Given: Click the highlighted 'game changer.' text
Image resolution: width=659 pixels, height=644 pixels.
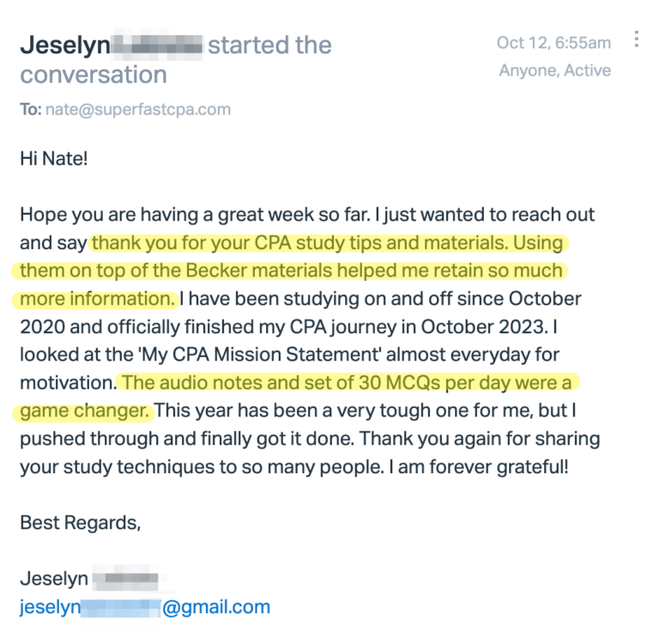Looking at the screenshot, I should coord(84,410).
